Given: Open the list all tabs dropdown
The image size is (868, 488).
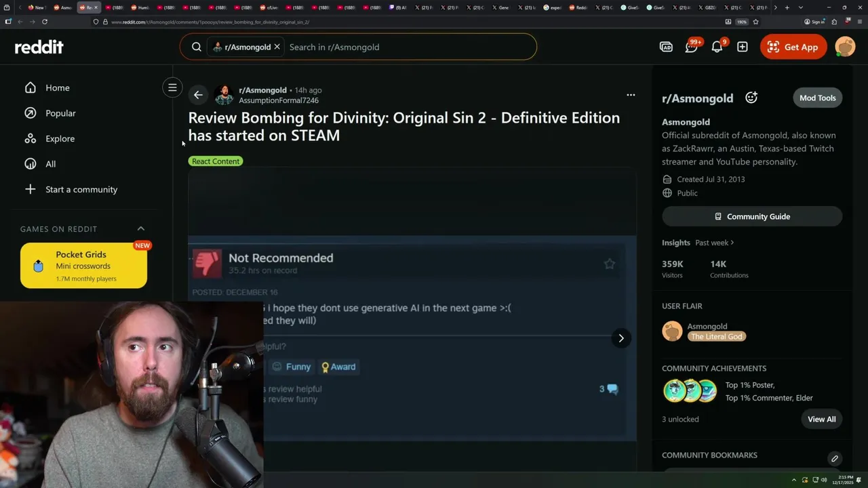Looking at the screenshot, I should 801,7.
